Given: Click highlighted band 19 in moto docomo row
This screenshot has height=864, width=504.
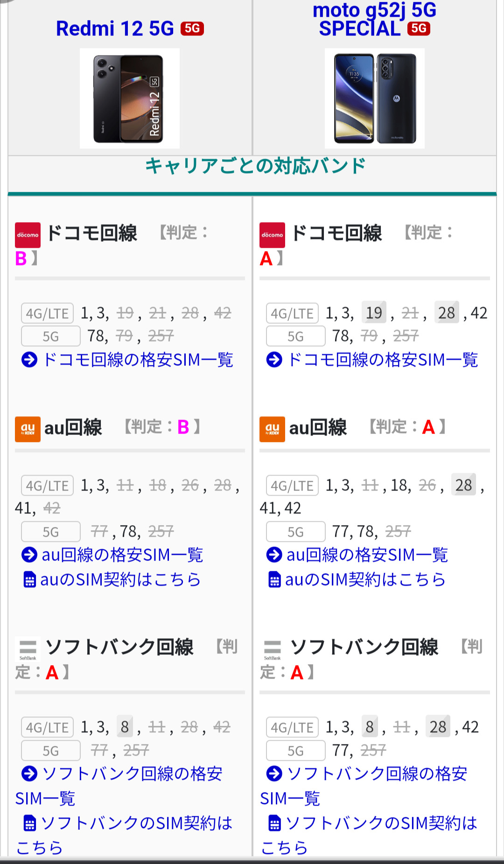Looking at the screenshot, I should coord(374,313).
